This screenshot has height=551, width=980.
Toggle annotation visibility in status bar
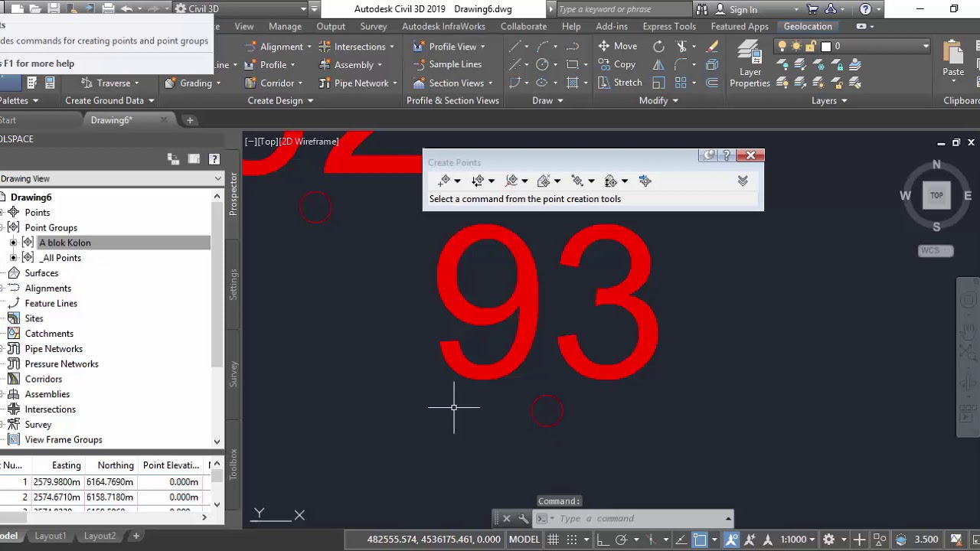[732, 540]
